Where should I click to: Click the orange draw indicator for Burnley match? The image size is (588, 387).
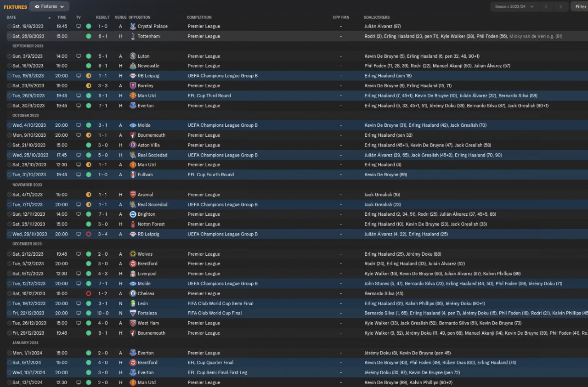point(89,86)
